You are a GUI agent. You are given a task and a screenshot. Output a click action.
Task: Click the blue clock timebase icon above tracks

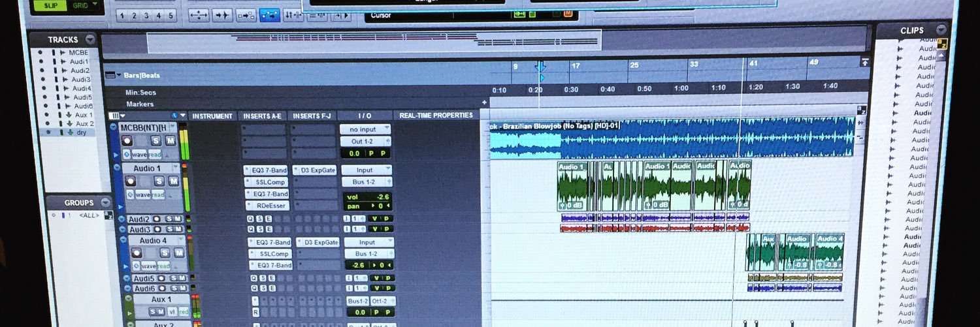(x=174, y=116)
